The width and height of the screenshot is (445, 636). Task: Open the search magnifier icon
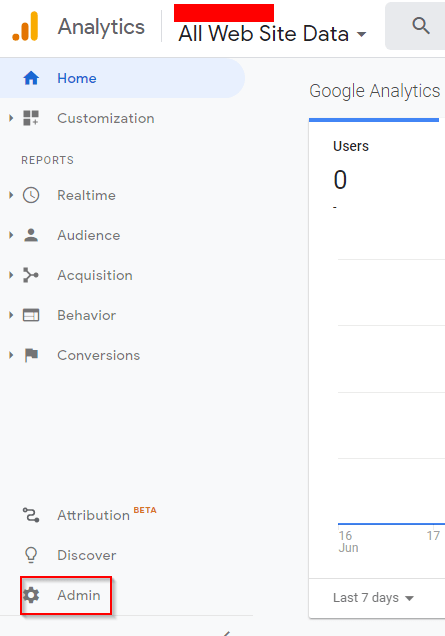[421, 26]
